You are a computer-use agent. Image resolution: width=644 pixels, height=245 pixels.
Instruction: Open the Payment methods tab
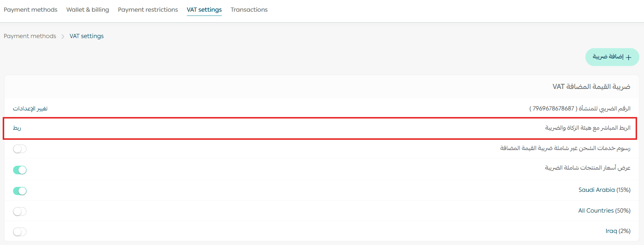30,10
